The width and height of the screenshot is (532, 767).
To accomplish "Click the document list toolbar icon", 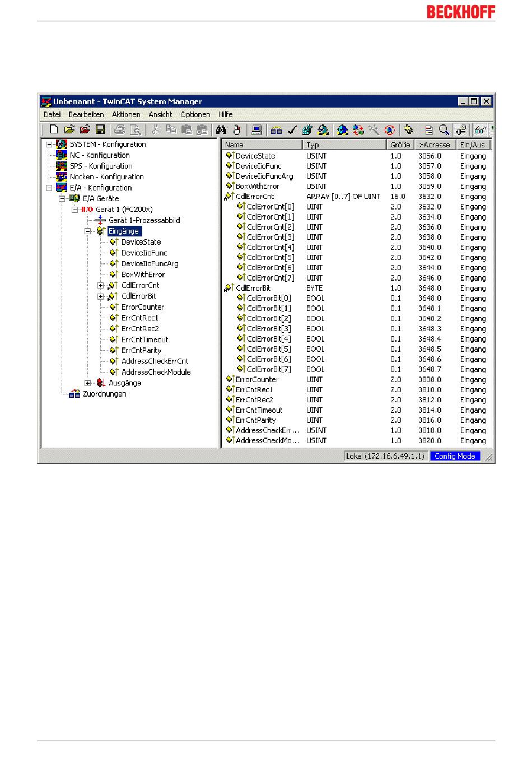I will coord(429,130).
